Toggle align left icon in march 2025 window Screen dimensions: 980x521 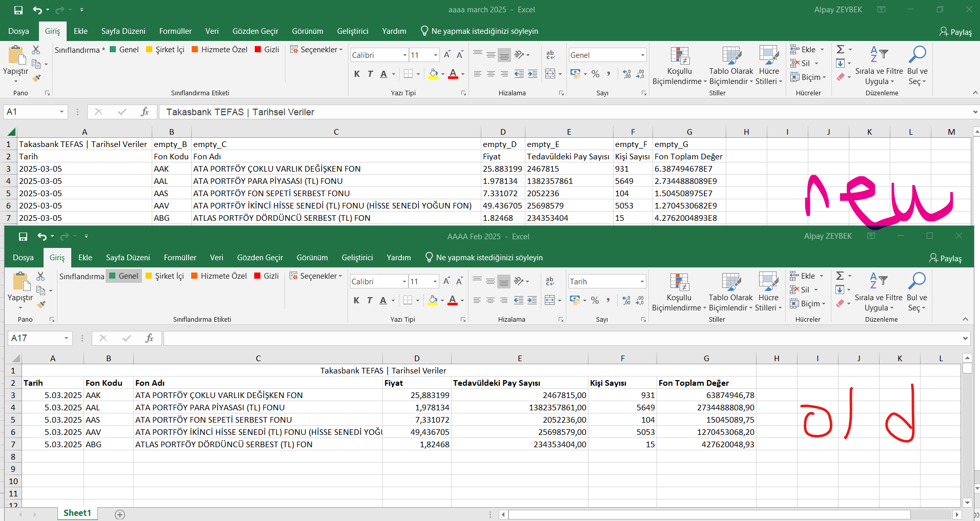(478, 74)
